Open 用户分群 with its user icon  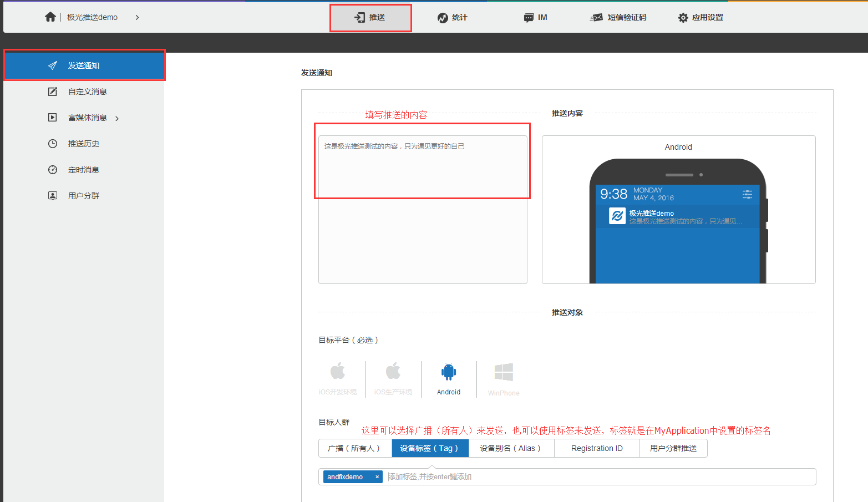coord(52,195)
